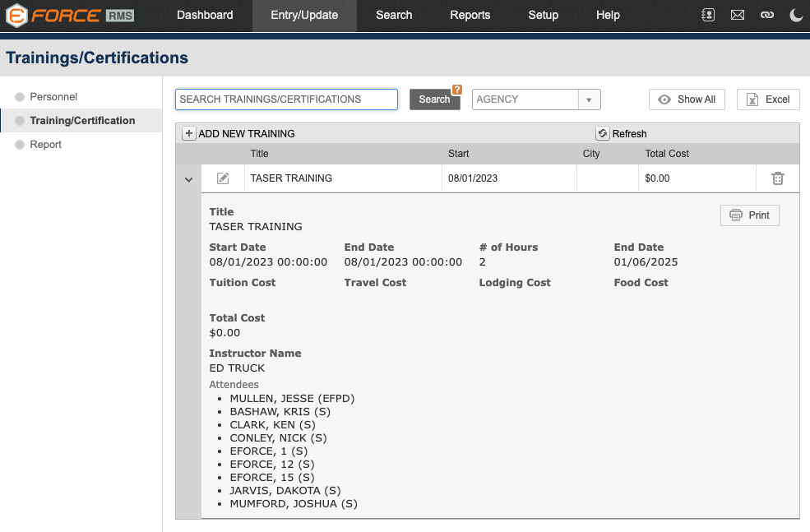
Task: Open the AGENCY dropdown
Action: [x=589, y=99]
